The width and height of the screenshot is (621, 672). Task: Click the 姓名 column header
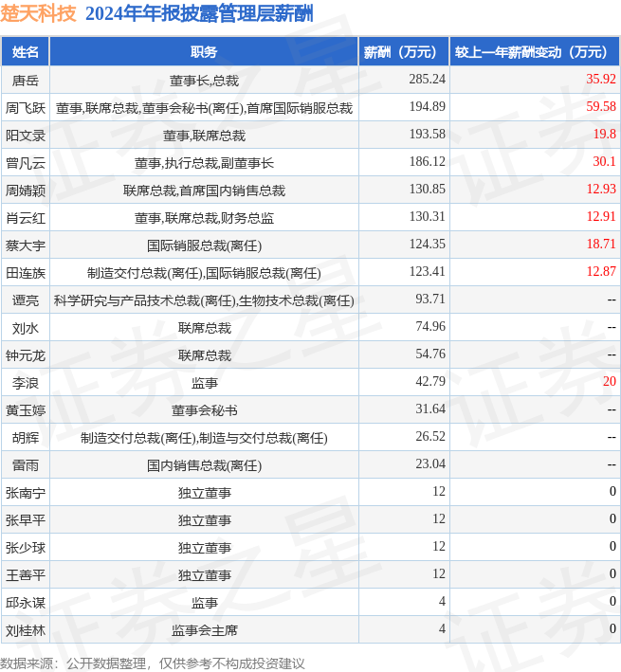tap(26, 52)
